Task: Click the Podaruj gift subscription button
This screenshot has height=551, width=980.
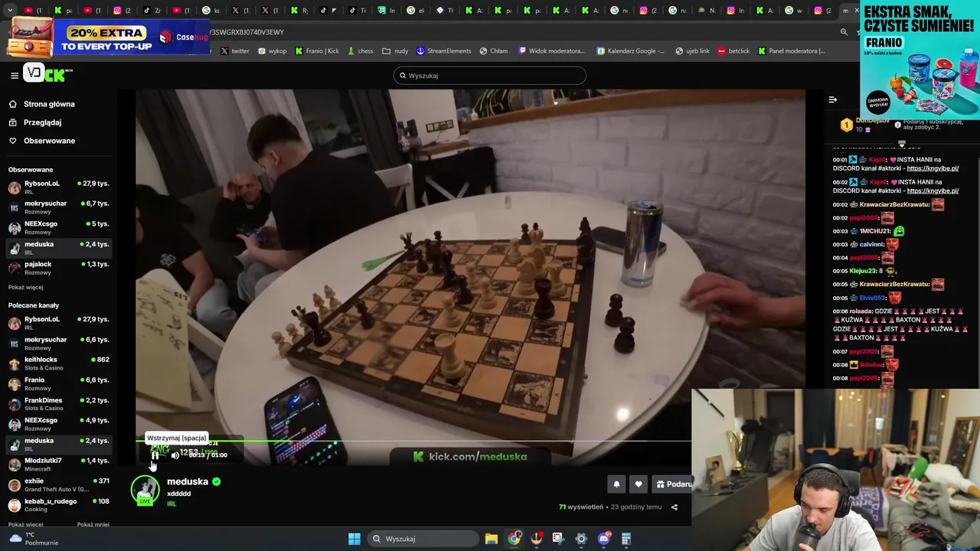Action: click(x=674, y=484)
